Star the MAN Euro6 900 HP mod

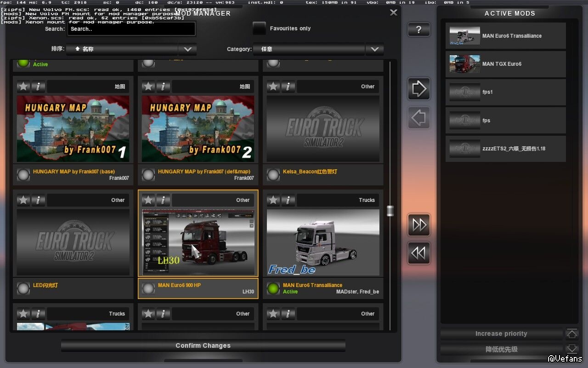tap(148, 200)
